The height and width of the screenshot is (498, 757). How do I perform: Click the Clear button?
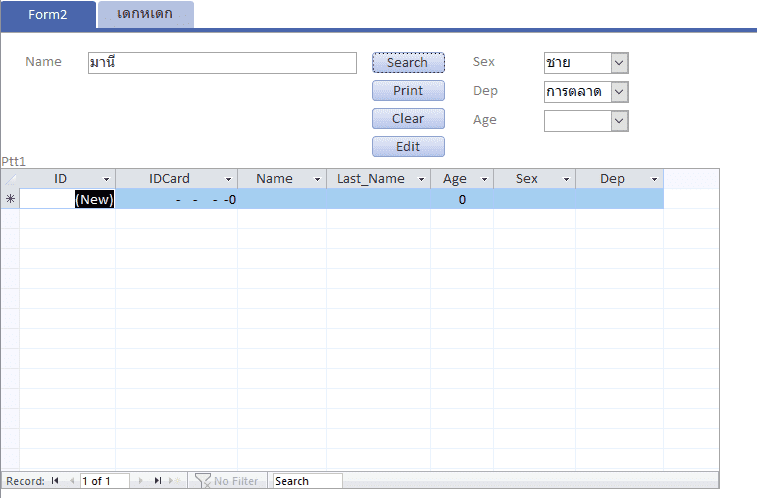pyautogui.click(x=408, y=119)
